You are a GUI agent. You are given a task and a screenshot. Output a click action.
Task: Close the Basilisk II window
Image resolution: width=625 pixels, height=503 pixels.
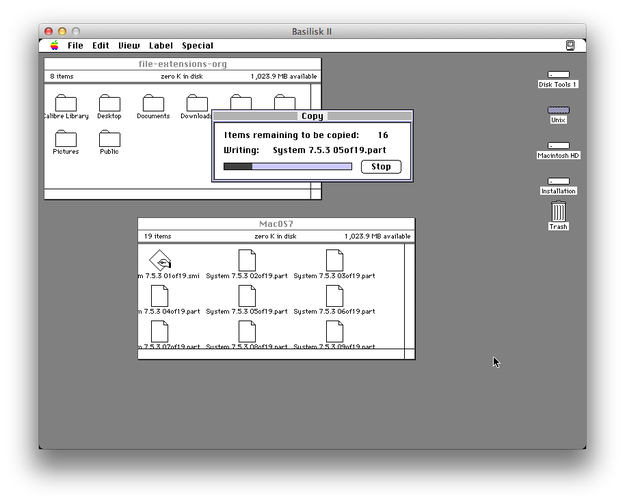point(49,31)
